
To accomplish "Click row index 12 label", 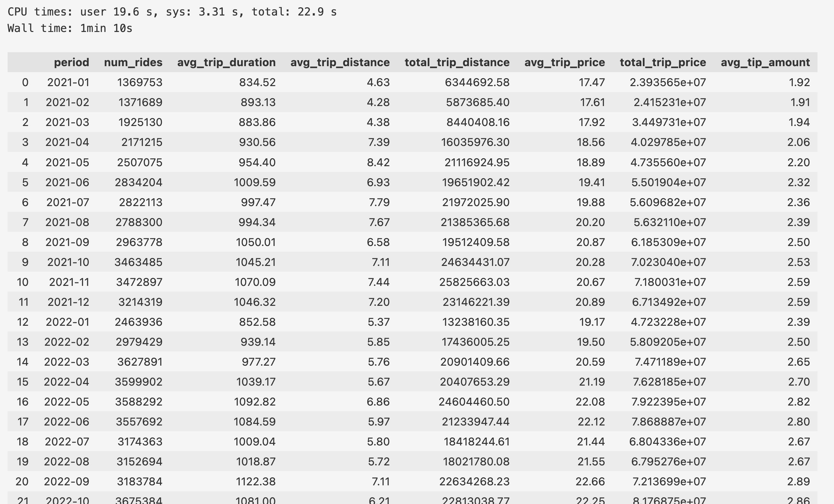I will [x=23, y=322].
